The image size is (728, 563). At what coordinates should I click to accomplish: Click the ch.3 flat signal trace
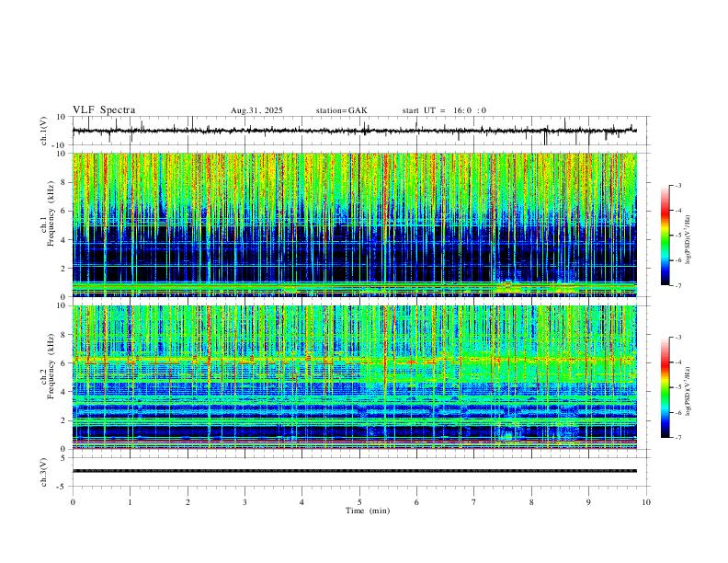point(355,471)
